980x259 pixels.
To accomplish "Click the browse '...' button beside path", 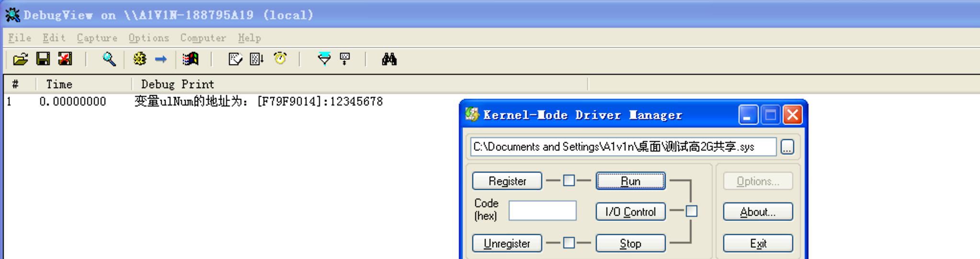I will 787,147.
